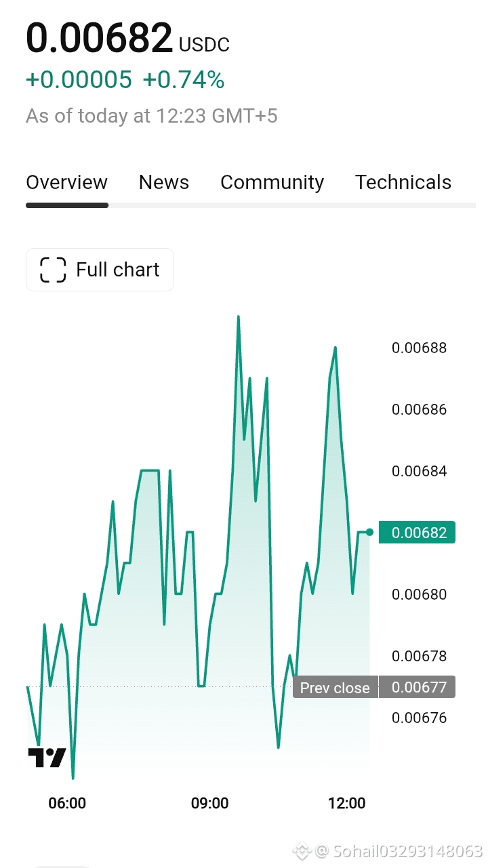Tap the Full chart button
488x868 pixels.
100,270
